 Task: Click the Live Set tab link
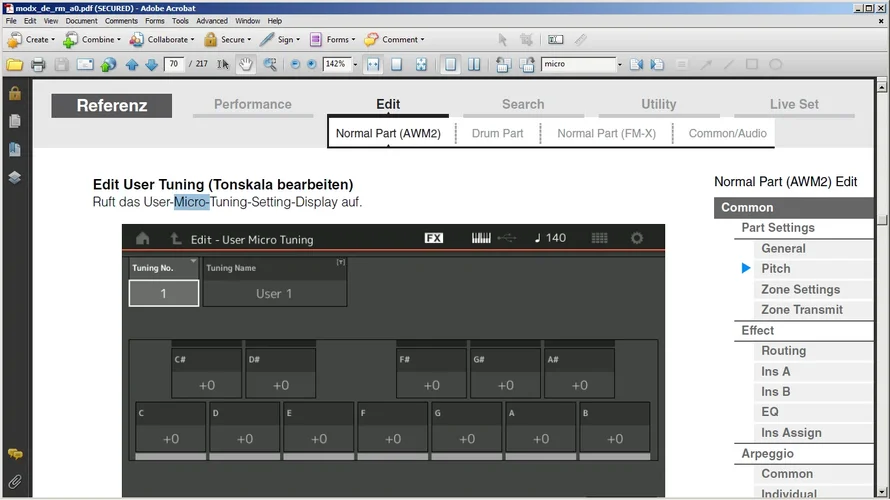click(794, 104)
